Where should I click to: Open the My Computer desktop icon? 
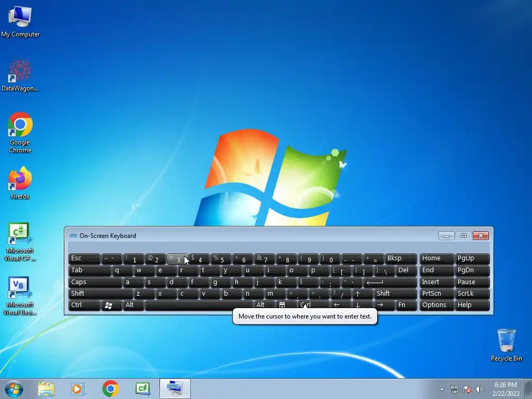point(20,22)
